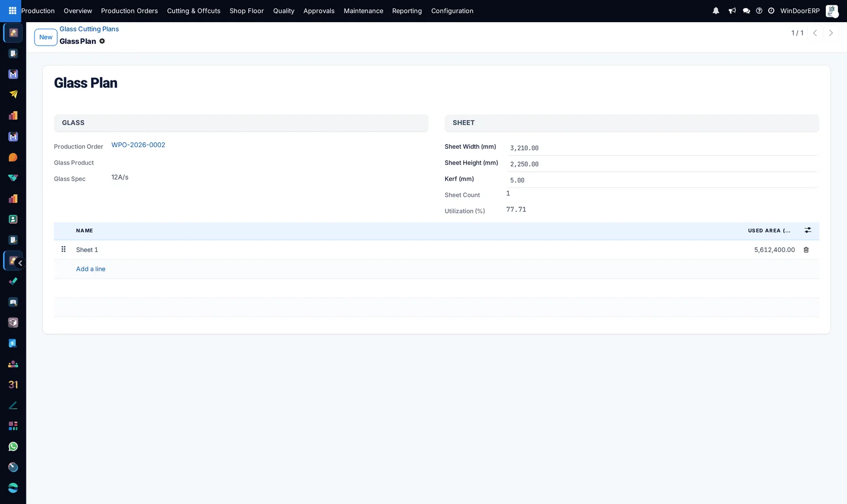Open the Cutting & Offcuts menu
The width and height of the screenshot is (847, 504).
click(194, 11)
